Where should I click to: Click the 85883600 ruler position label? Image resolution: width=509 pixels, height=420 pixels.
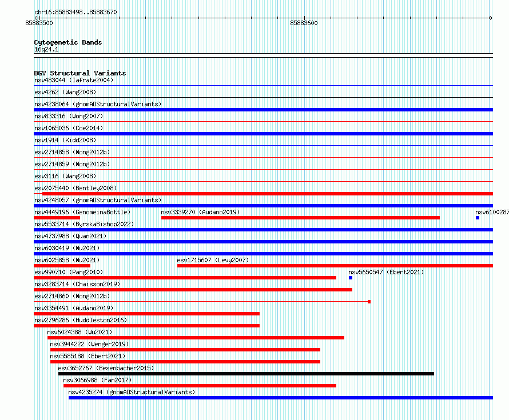(304, 23)
